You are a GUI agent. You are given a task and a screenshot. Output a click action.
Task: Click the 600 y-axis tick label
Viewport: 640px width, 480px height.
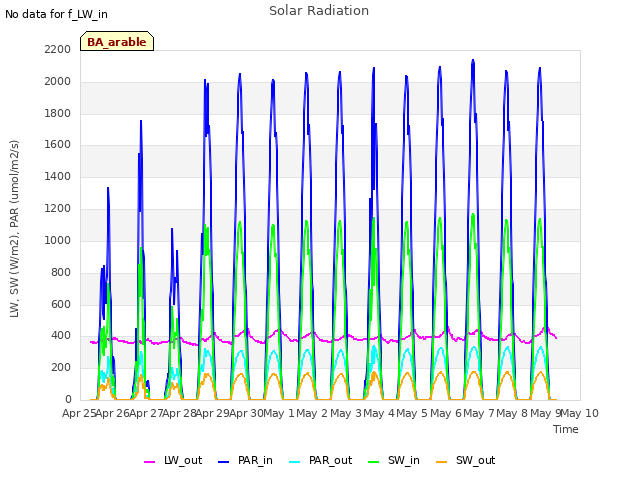(61, 304)
